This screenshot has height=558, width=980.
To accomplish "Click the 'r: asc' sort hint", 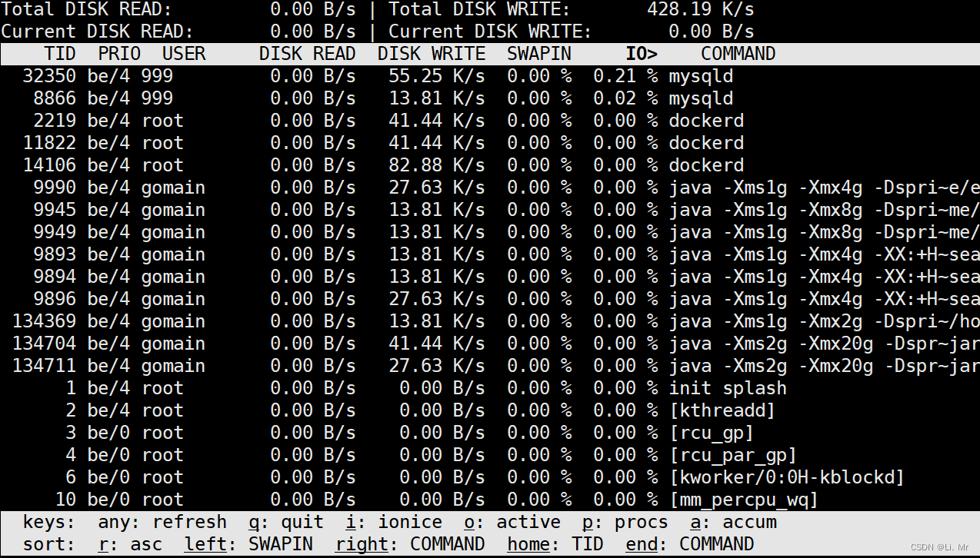I will 130,545.
